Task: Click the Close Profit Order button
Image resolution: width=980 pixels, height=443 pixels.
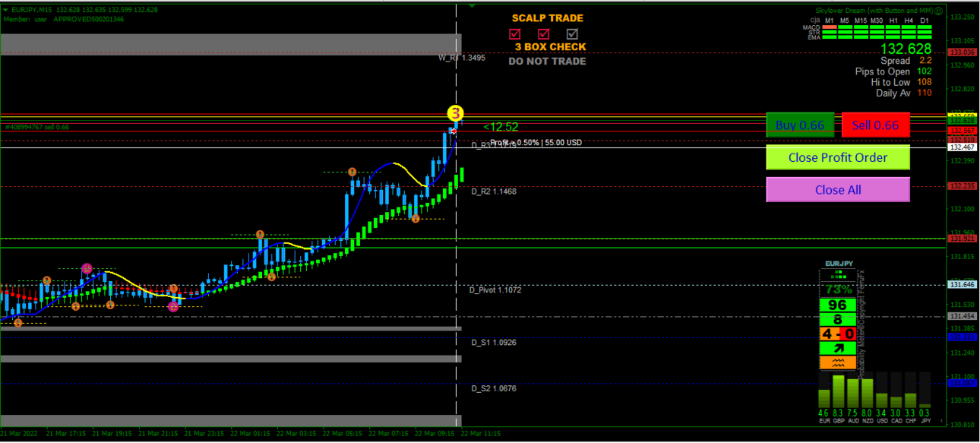Action: 838,157
